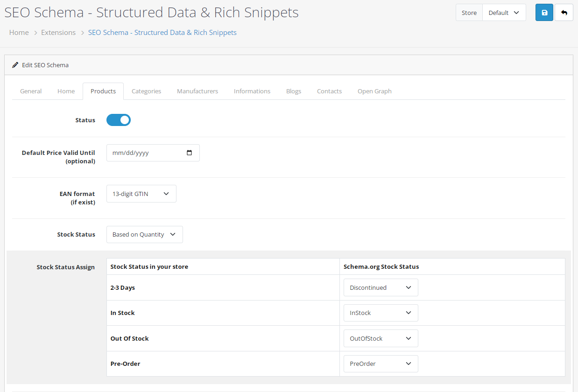Switch to the Blogs tab

click(294, 91)
